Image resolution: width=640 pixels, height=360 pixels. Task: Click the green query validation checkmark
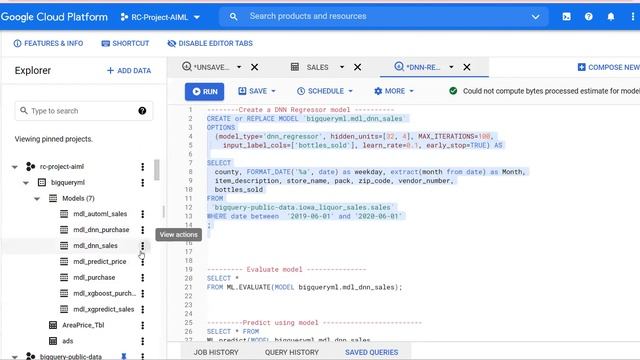pyautogui.click(x=453, y=91)
